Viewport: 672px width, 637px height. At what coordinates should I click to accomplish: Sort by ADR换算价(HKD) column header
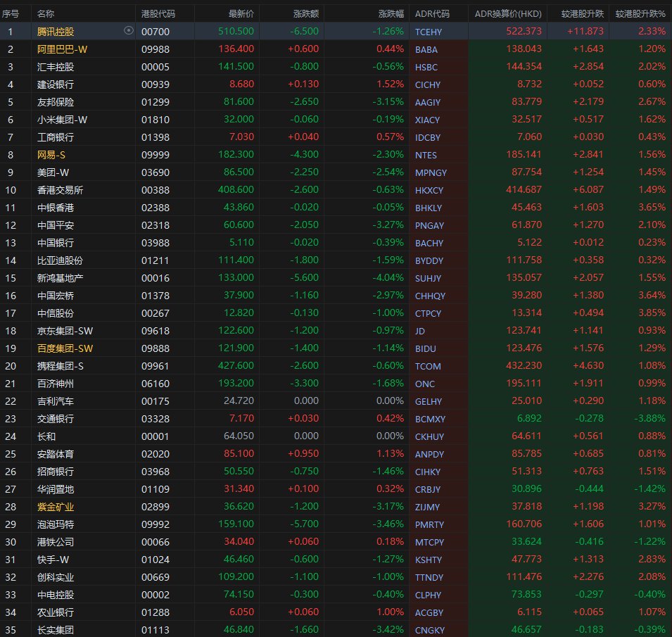508,14
